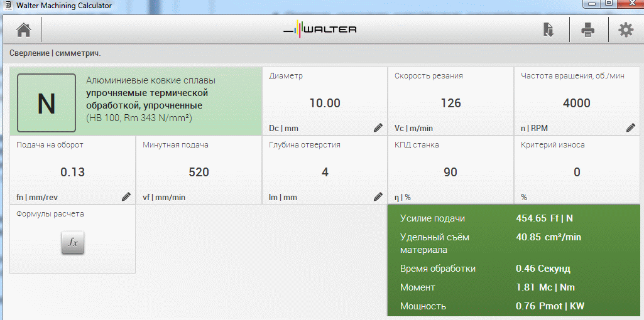The image size is (644, 320).
Task: Click the Vc | m/min unit label
Action: coord(413,129)
